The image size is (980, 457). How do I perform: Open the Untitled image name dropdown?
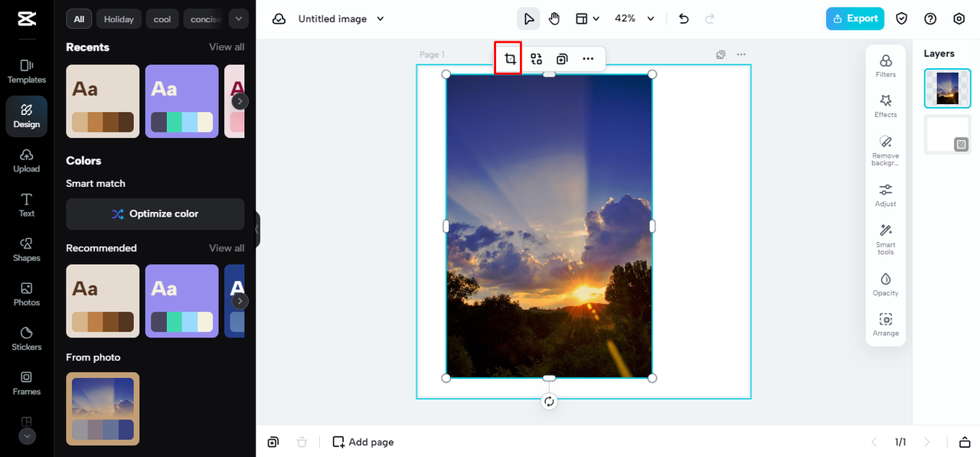tap(341, 19)
